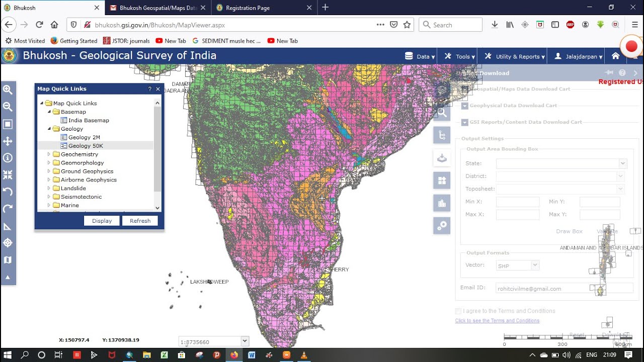Click the Min X input field

tap(518, 202)
